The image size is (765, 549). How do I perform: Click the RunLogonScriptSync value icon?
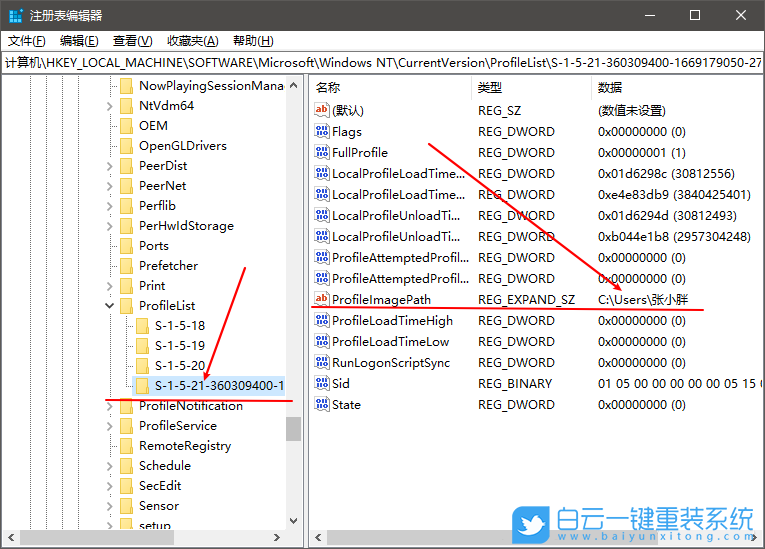point(322,362)
